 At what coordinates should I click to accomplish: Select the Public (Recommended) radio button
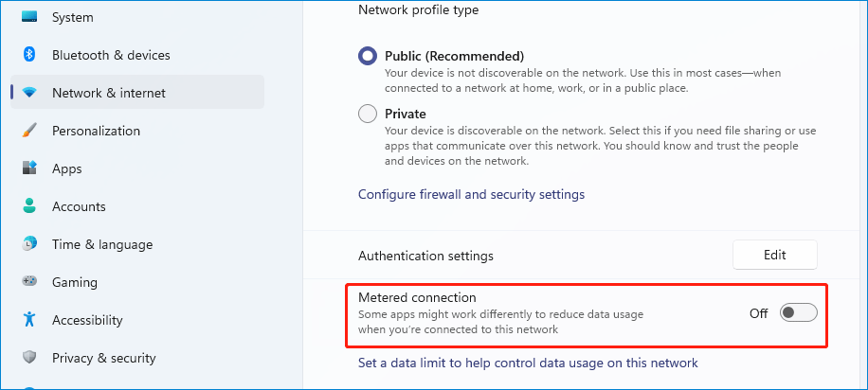(x=368, y=56)
